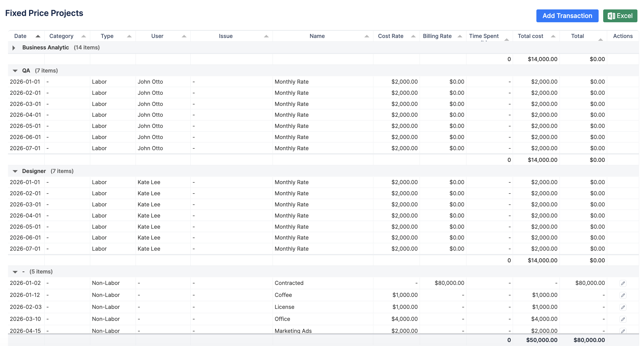The height and width of the screenshot is (346, 644).
Task: Sort by Date using its arrow icon
Action: (x=38, y=36)
